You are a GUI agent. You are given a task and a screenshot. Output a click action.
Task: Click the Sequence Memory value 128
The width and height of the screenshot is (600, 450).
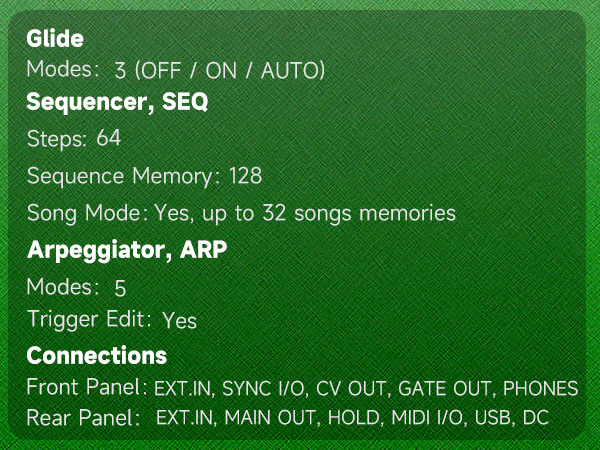click(x=245, y=177)
